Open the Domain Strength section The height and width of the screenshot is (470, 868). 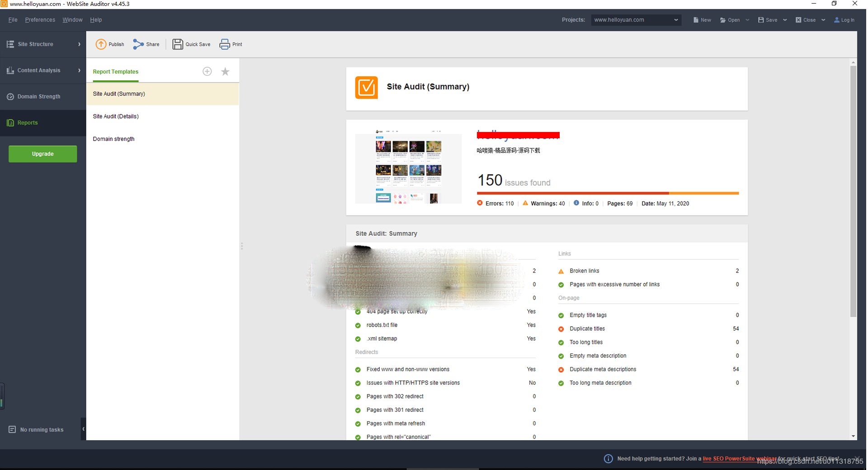click(x=43, y=97)
